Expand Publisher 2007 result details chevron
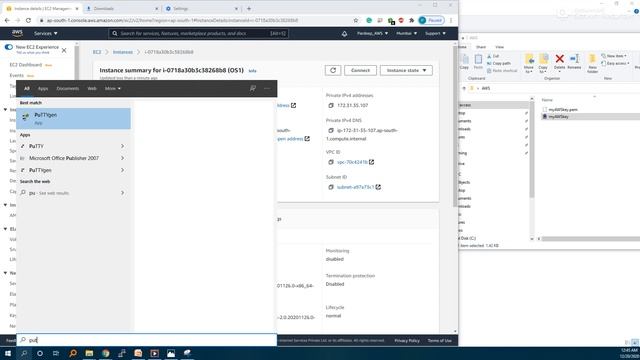Viewport: 640px width, 360px height. [122, 158]
